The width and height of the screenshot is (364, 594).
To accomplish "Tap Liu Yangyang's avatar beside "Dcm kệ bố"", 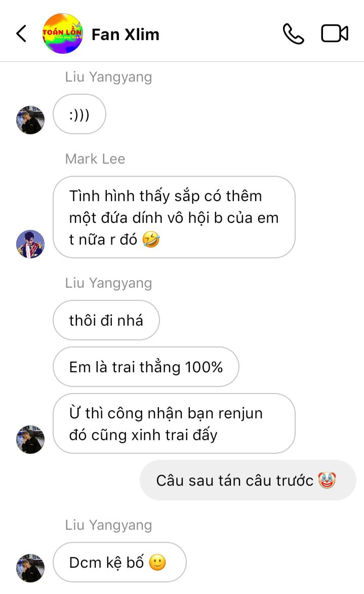I will 30,568.
